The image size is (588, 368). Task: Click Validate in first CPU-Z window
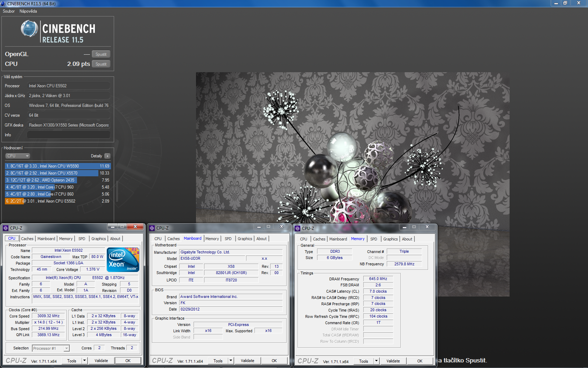tap(101, 361)
